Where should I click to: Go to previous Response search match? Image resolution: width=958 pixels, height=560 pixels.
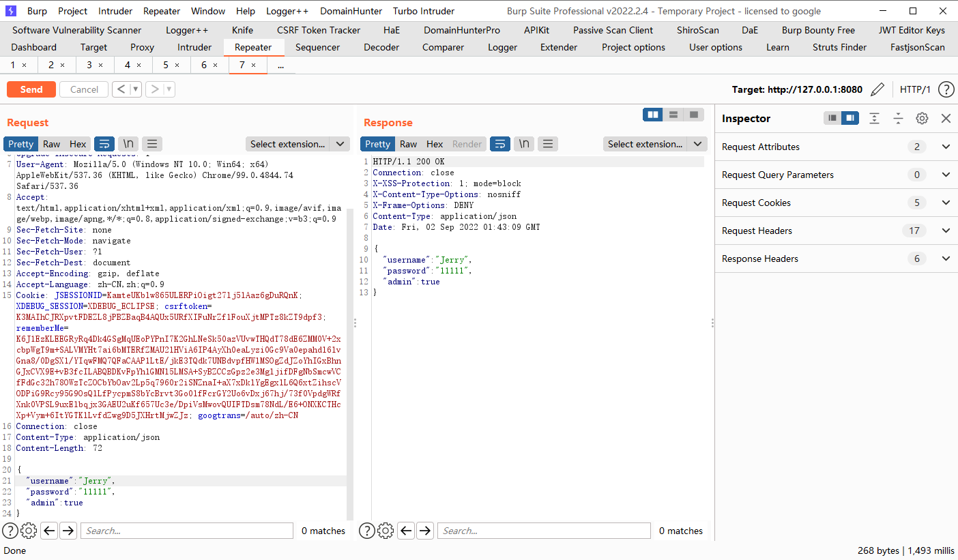(407, 531)
